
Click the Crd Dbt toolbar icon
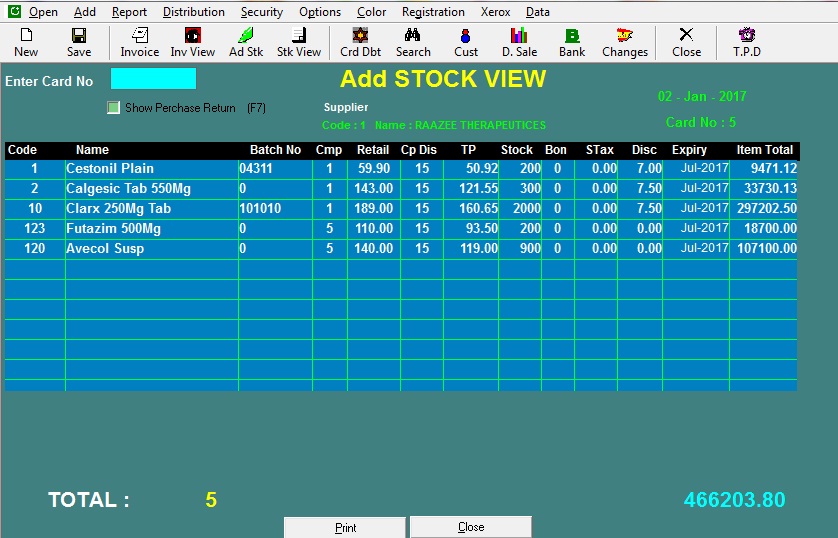coord(360,35)
